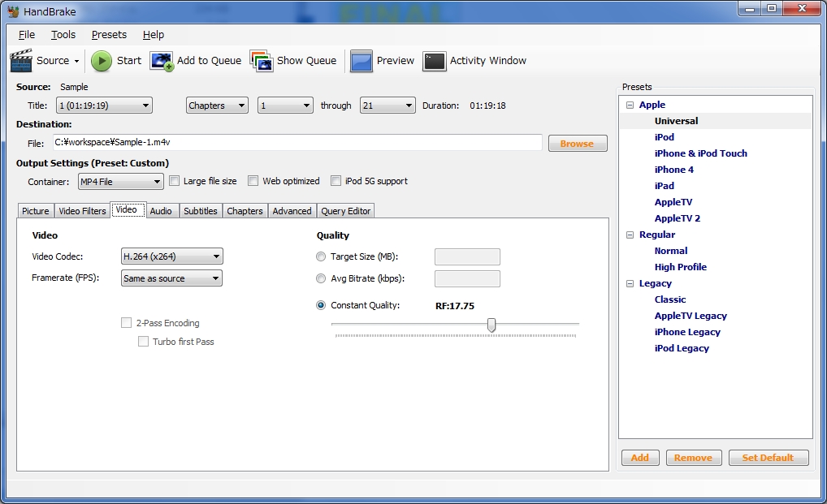Switch to the Chapters tab
The height and width of the screenshot is (504, 827).
click(x=245, y=211)
